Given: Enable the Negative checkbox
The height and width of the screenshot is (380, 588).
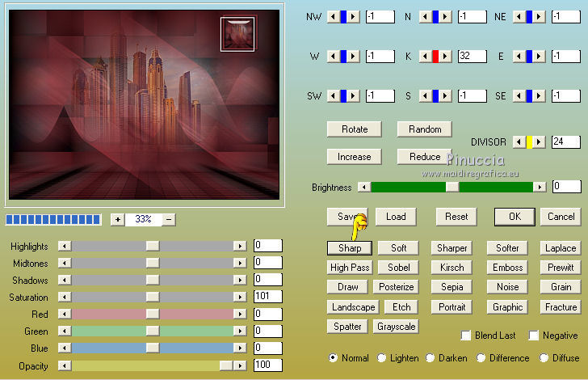Looking at the screenshot, I should 533,336.
